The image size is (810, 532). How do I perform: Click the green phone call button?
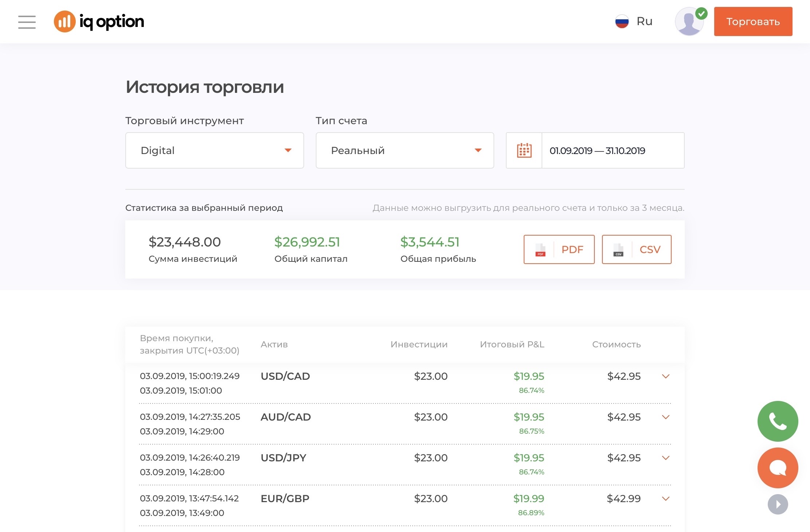pos(778,421)
